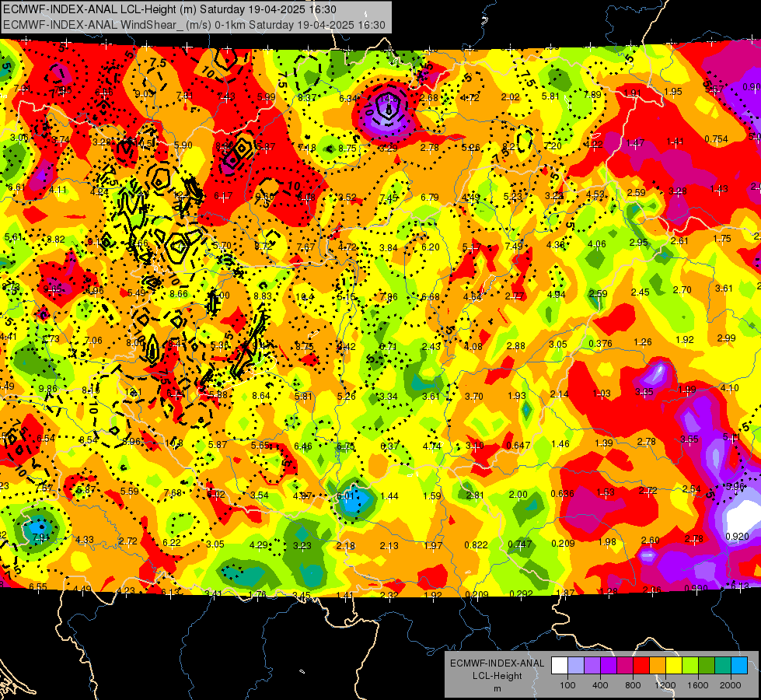The width and height of the screenshot is (761, 700).
Task: Click the wind shear value '1.46'
Action: [x=560, y=443]
